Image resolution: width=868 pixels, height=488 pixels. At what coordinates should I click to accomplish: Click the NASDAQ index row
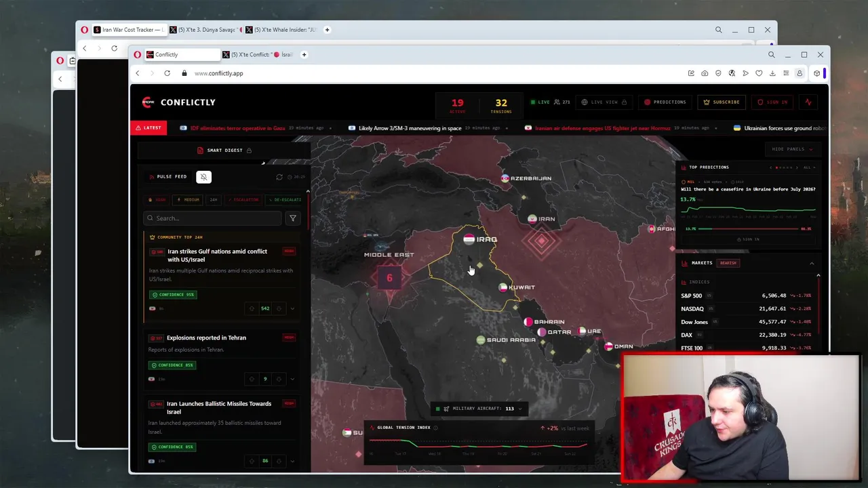coord(746,308)
